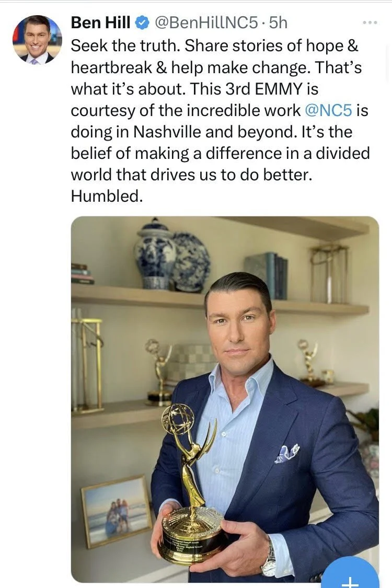
Task: Open Ben Hill's profile avatar
Action: click(37, 40)
